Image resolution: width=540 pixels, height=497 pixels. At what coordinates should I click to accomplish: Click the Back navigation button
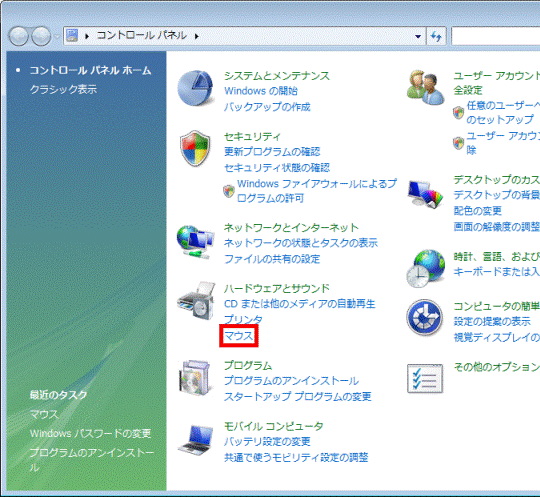(x=19, y=36)
